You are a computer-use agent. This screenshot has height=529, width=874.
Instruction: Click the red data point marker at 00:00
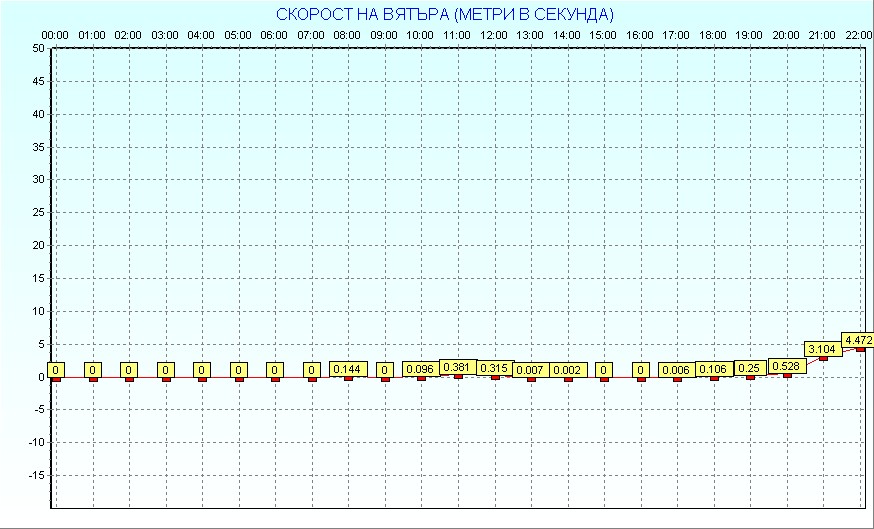[x=56, y=379]
